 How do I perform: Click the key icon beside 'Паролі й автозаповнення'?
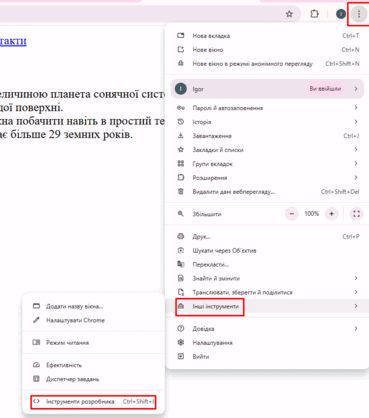(181, 108)
